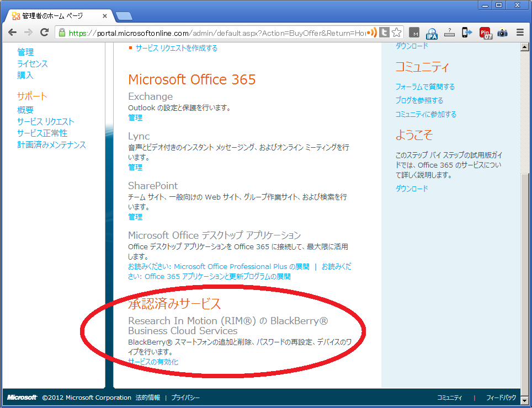Click the address bar URL field
This screenshot has width=532, height=408.
[217, 33]
